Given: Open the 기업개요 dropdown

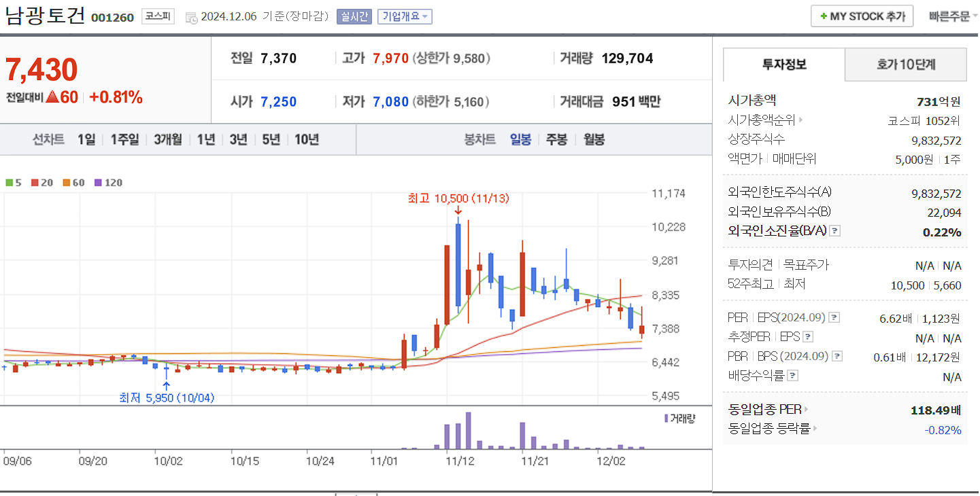Looking at the screenshot, I should click(x=405, y=16).
